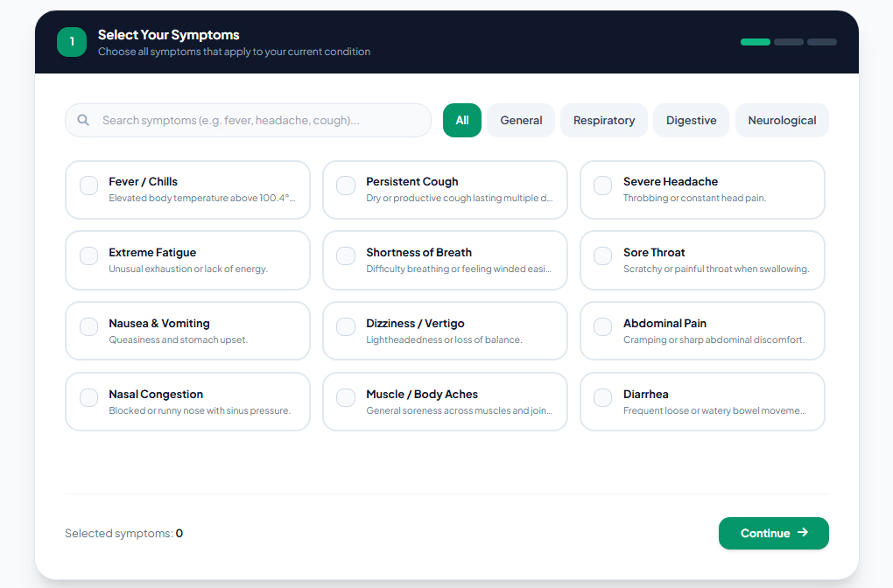The height and width of the screenshot is (588, 893).
Task: Open the Neurological filter tab
Action: click(782, 120)
